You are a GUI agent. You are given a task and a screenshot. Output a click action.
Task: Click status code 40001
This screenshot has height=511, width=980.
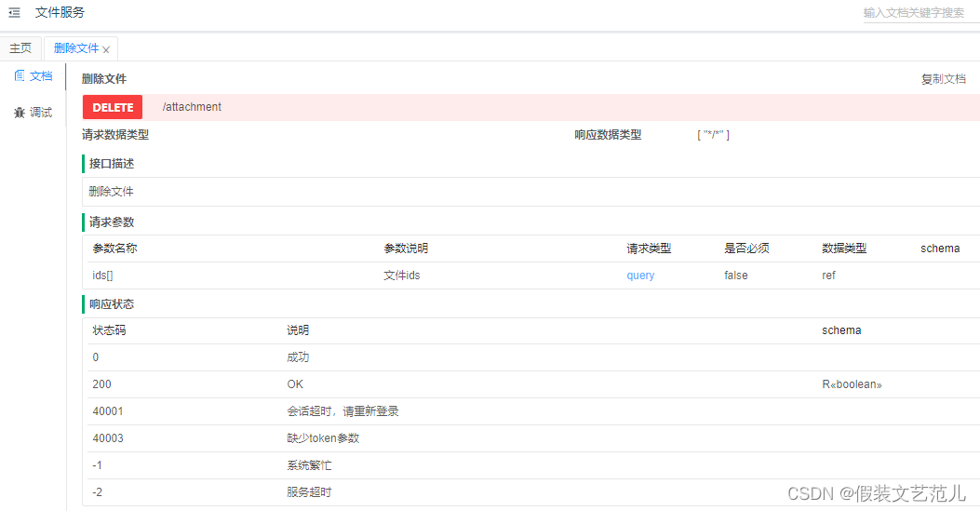pyautogui.click(x=108, y=411)
